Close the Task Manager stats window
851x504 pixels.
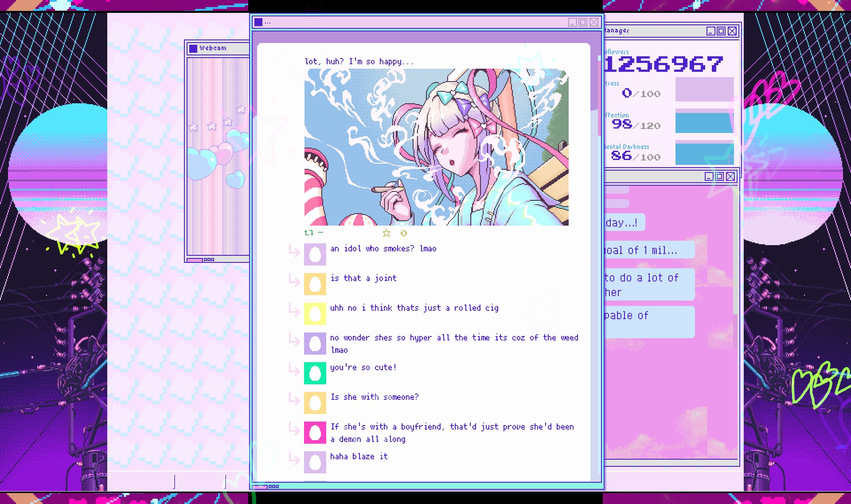[x=732, y=31]
